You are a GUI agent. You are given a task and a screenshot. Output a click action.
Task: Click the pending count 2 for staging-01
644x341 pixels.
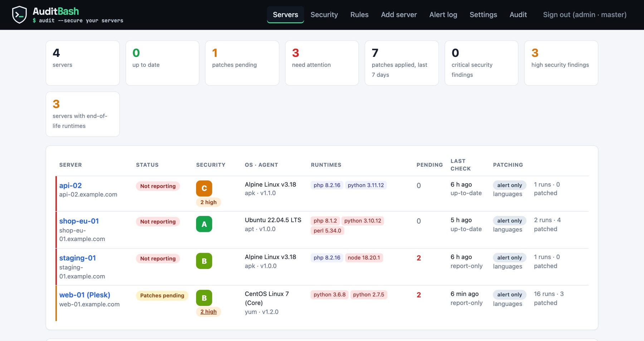coord(419,258)
